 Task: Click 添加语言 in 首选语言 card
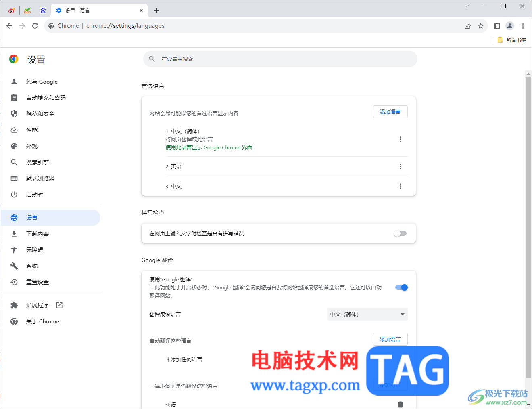point(390,112)
